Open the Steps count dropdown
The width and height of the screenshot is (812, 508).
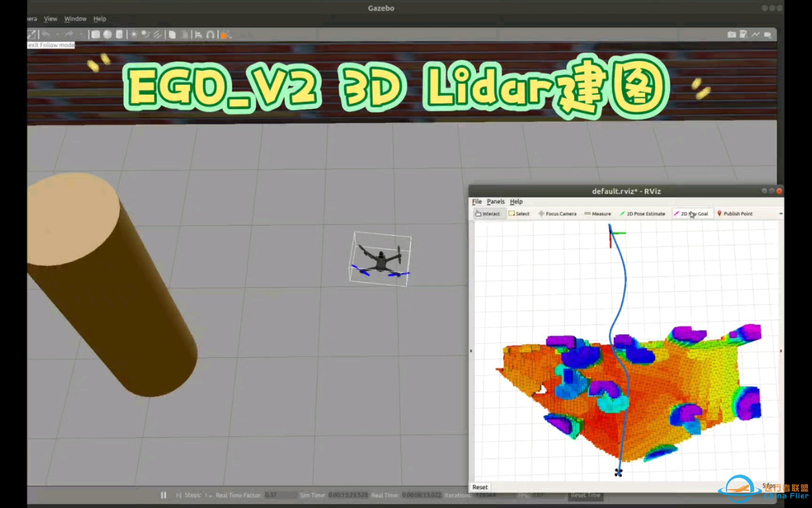(208, 495)
